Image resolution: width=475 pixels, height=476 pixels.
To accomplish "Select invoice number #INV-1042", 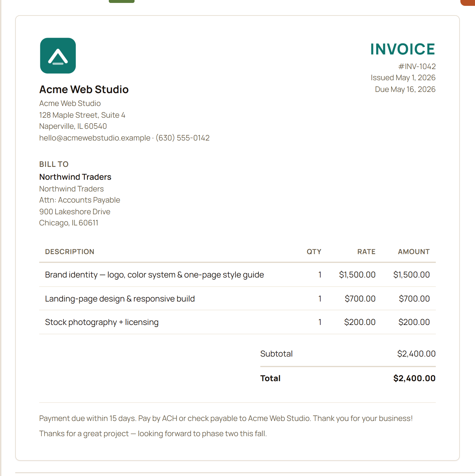I will point(417,66).
